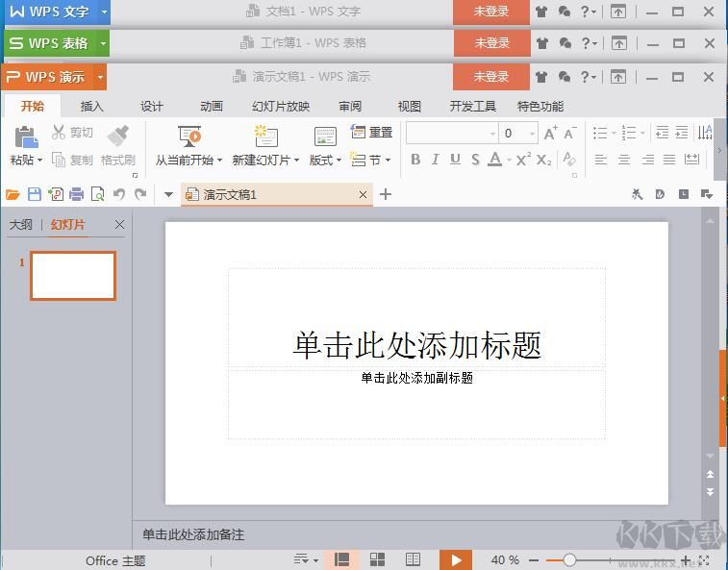
Task: Click the redo arrow
Action: [140, 194]
